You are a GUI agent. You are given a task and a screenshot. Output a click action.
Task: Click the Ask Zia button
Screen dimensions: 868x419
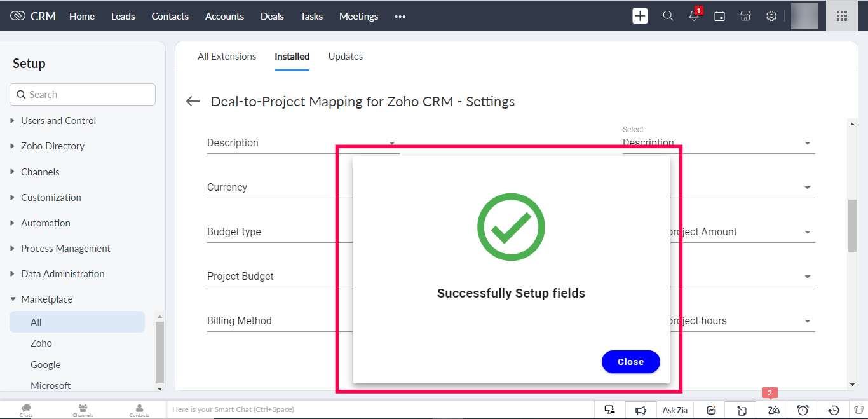[675, 410]
